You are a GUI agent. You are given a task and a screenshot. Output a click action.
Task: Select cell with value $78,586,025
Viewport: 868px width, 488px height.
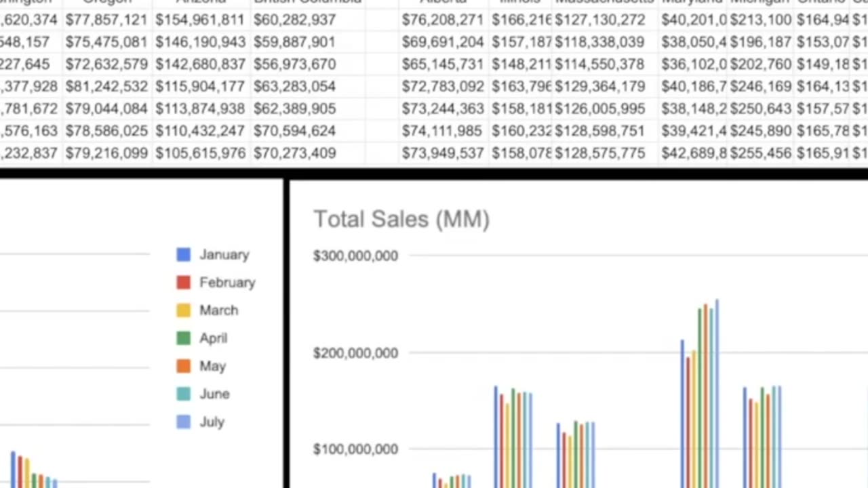point(106,131)
